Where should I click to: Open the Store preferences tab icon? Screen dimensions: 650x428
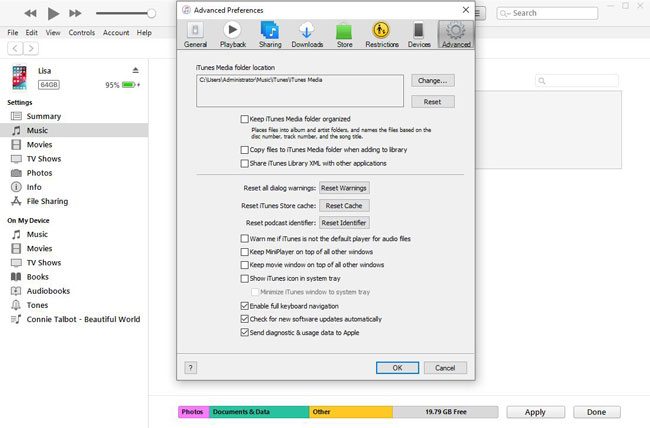click(344, 32)
